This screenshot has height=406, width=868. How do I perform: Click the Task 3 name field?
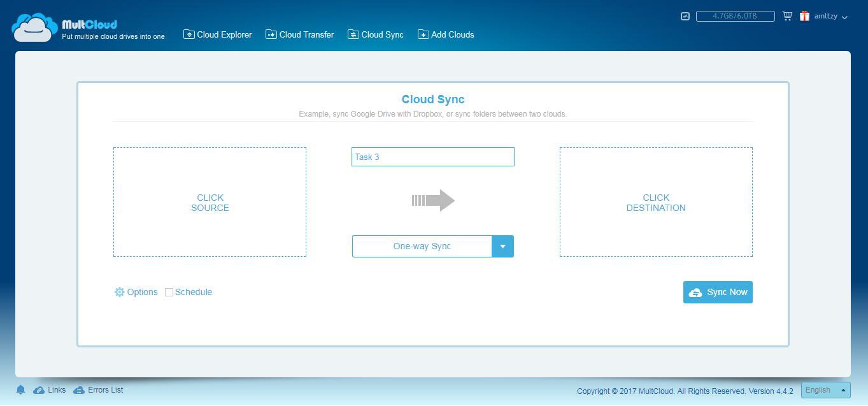coord(433,157)
